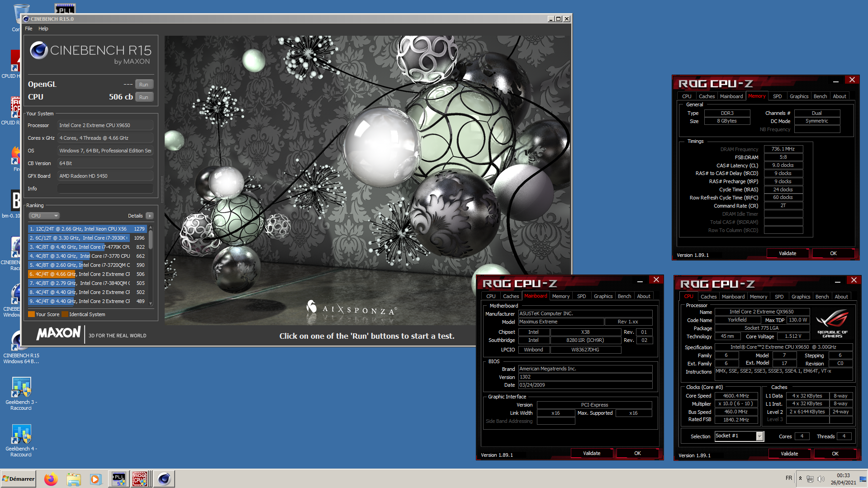Open the Recycle Bin desktop icon
868x488 pixels.
coord(17,18)
